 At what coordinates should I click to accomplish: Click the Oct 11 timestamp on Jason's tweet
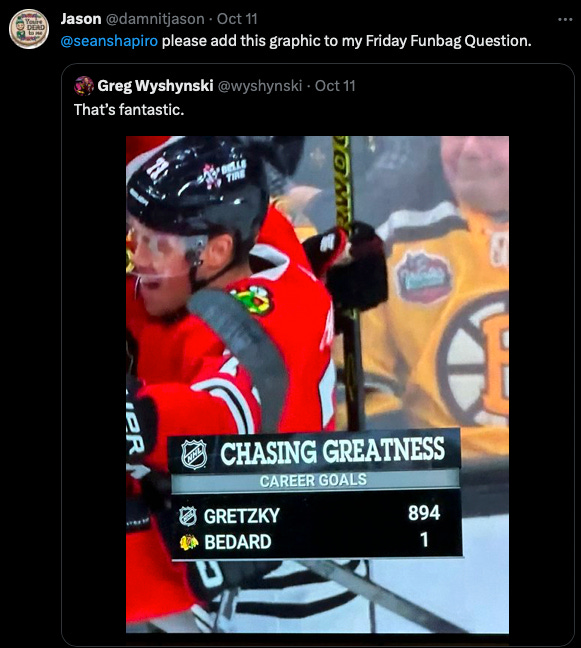(237, 19)
